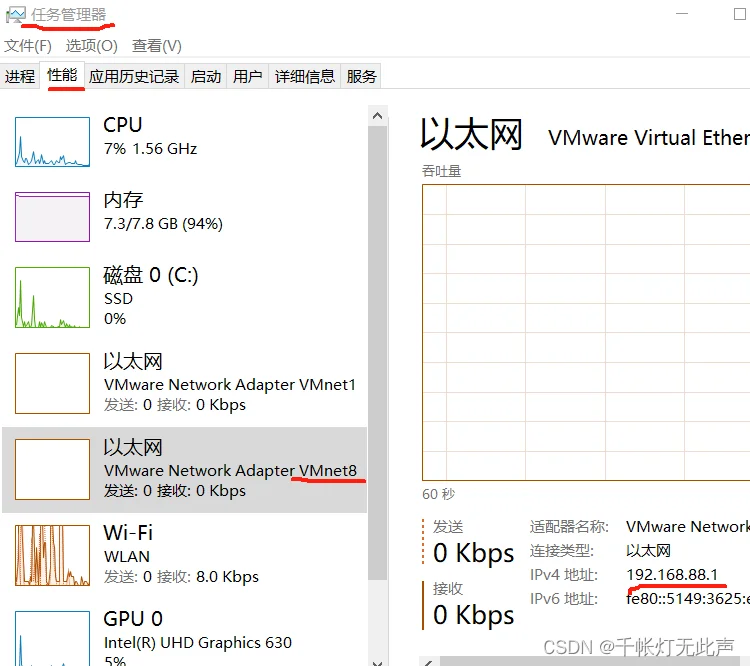Select the VMnet8 Ethernet graph thumbnail

(52, 469)
